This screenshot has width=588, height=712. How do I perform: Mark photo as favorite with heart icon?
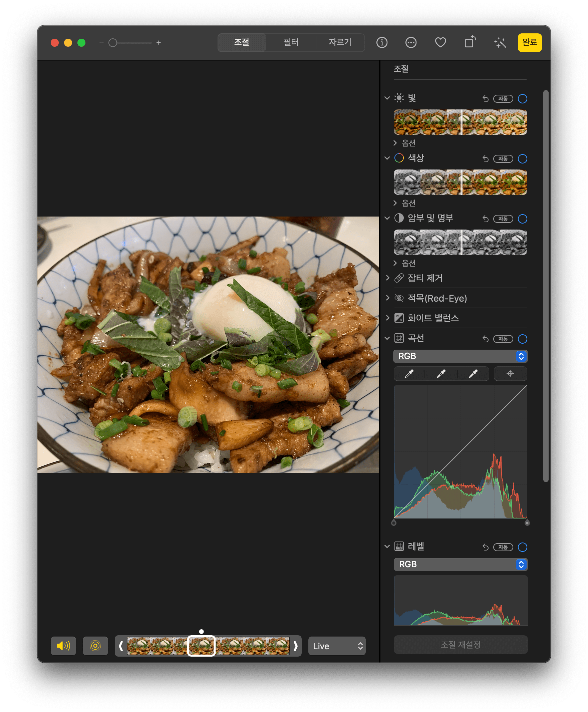(440, 43)
